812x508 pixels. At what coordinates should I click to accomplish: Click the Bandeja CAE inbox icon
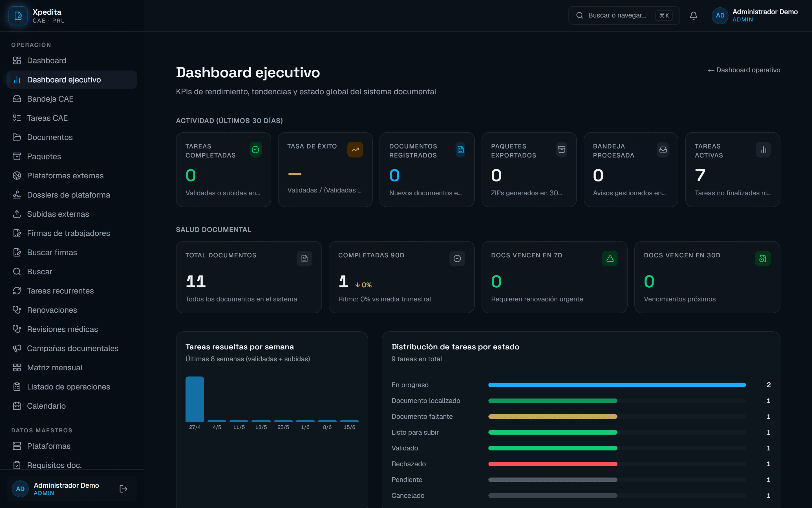tap(17, 99)
